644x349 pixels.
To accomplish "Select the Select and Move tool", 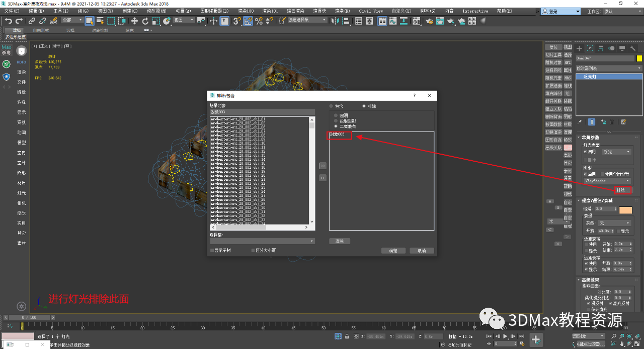I will coord(134,21).
